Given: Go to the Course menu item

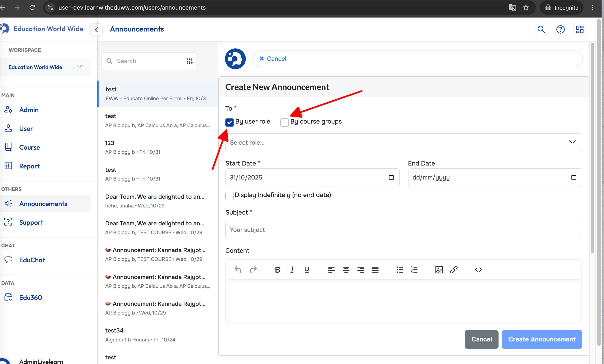Looking at the screenshot, I should [x=29, y=147].
